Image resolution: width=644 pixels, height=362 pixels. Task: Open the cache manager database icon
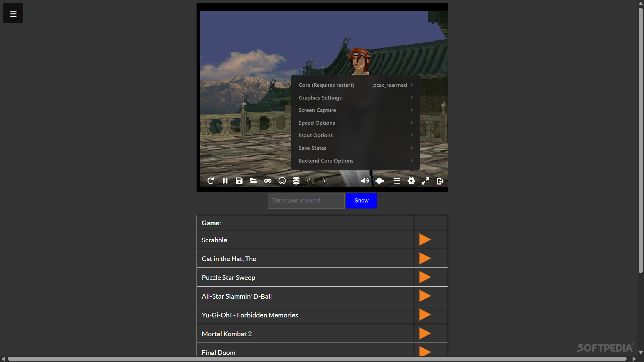coord(296,181)
